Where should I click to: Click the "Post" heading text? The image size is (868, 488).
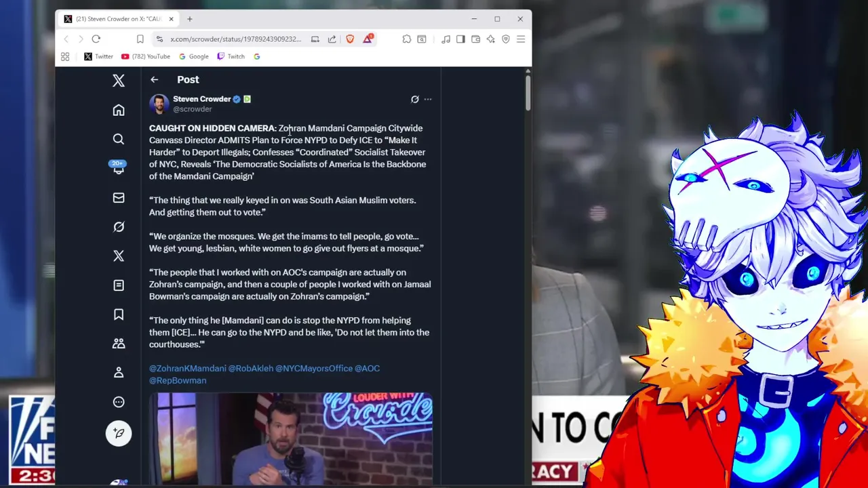188,80
